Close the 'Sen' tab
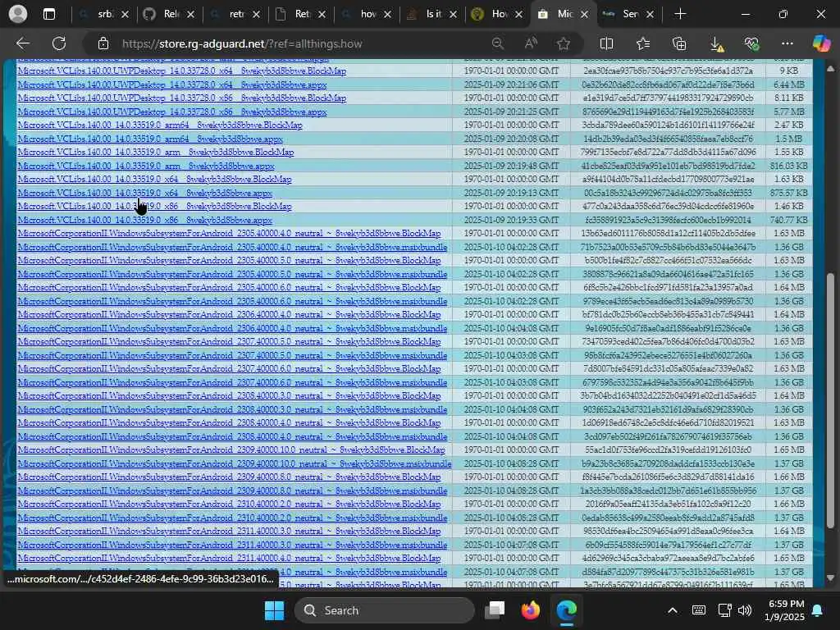This screenshot has height=630, width=840. 650,15
